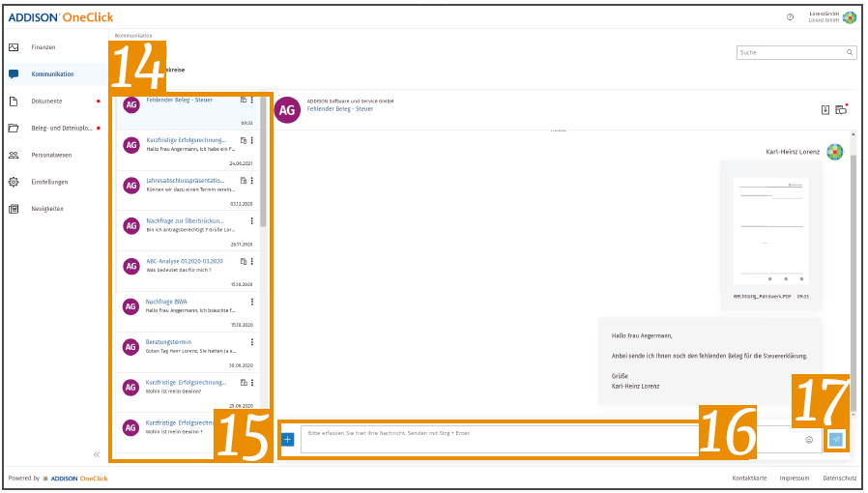The width and height of the screenshot is (868, 493).
Task: Click sender name 'Karl-Heinz Lorenz' above message
Action: click(793, 152)
